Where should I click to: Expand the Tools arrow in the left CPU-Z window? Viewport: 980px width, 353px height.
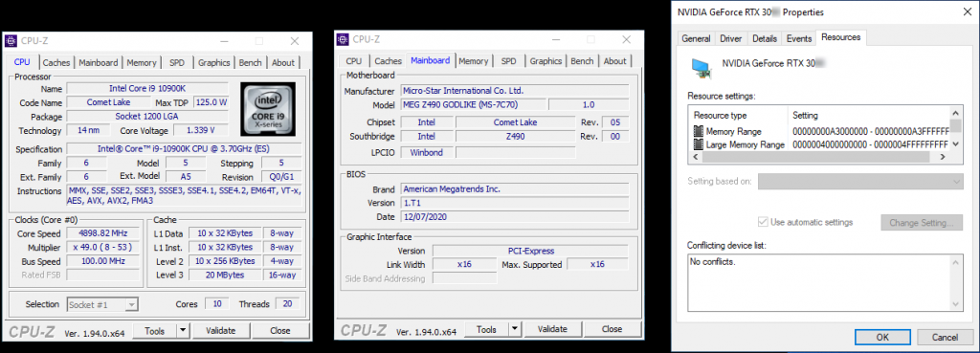(183, 330)
